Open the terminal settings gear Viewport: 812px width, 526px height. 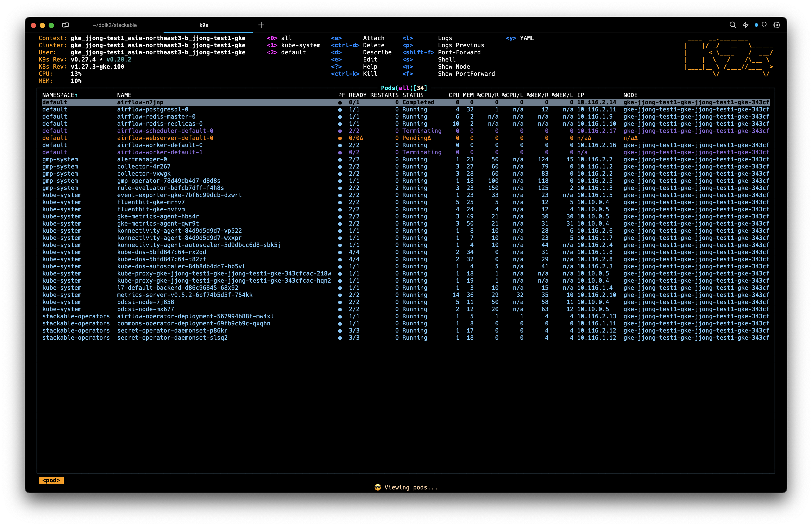tap(777, 25)
